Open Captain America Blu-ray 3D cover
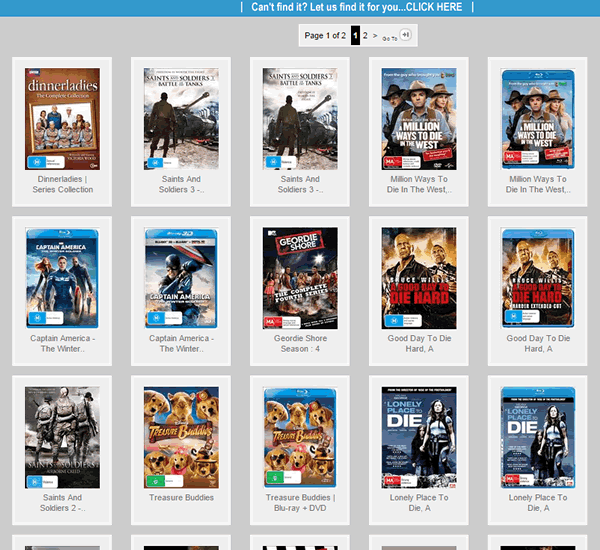 tap(181, 278)
